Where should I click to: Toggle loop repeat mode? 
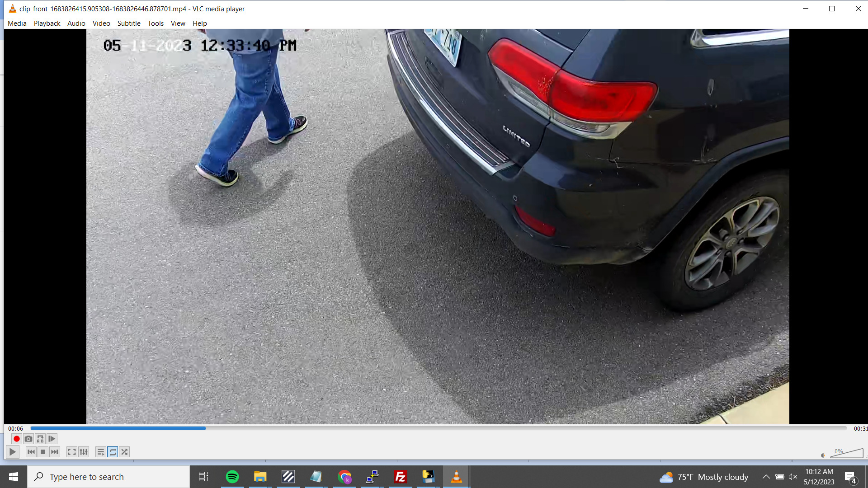(113, 452)
